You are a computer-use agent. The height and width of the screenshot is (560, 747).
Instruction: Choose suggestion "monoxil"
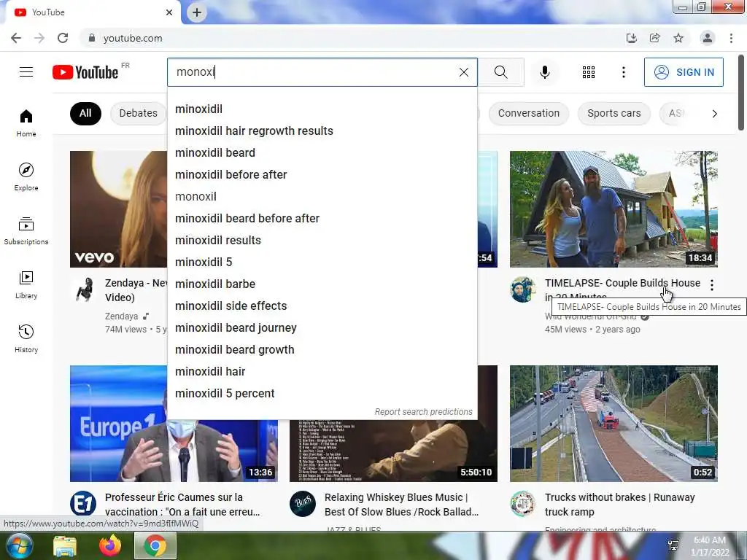click(x=322, y=197)
